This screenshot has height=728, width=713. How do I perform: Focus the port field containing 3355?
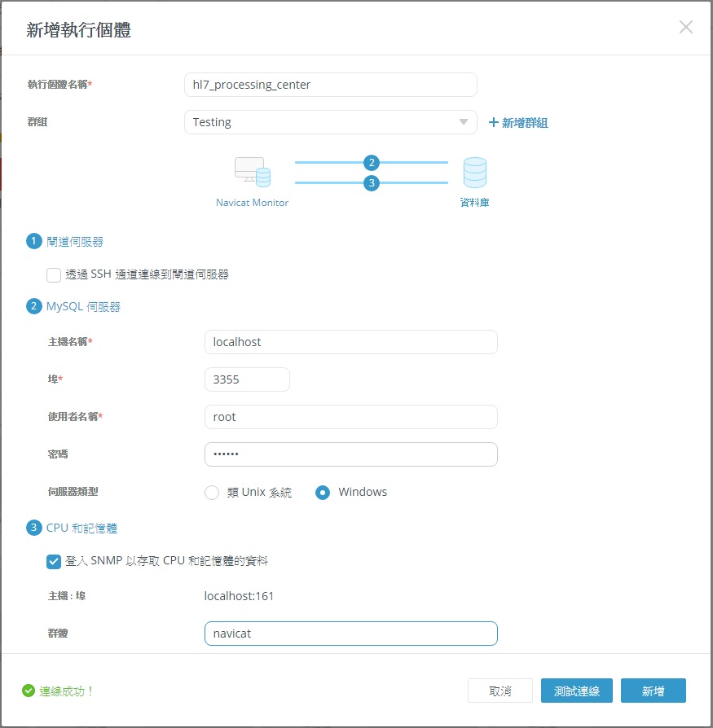coord(247,379)
